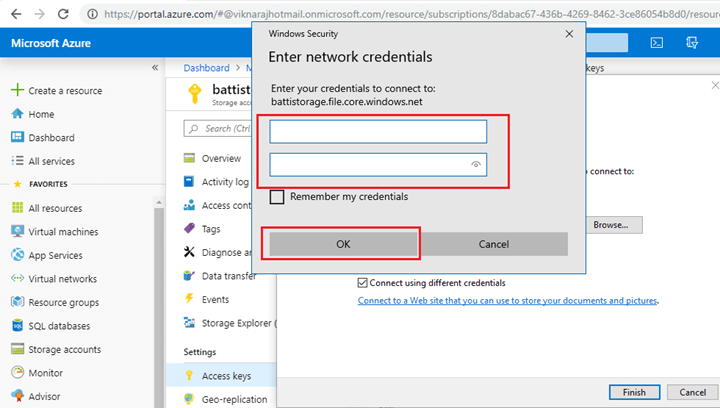Click the password input field
This screenshot has height=408, width=720.
tap(378, 165)
